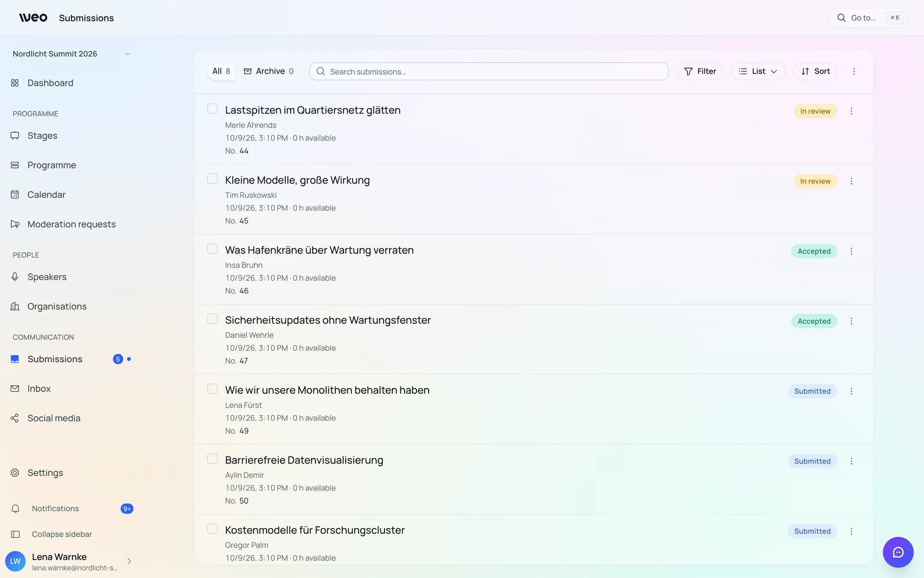Expand the Nordlicht Summit 2026 event selector
This screenshot has width=924, height=578.
(71, 54)
